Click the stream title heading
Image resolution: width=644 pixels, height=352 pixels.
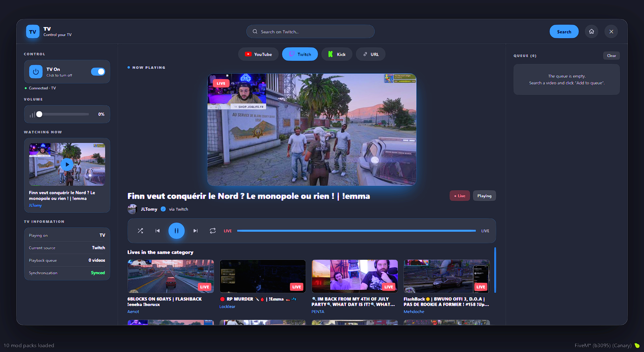pyautogui.click(x=249, y=196)
